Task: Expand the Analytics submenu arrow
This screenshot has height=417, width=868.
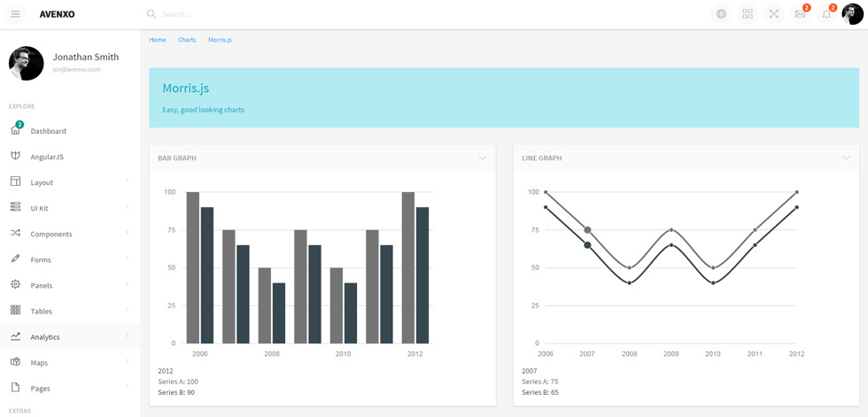Action: click(x=127, y=336)
